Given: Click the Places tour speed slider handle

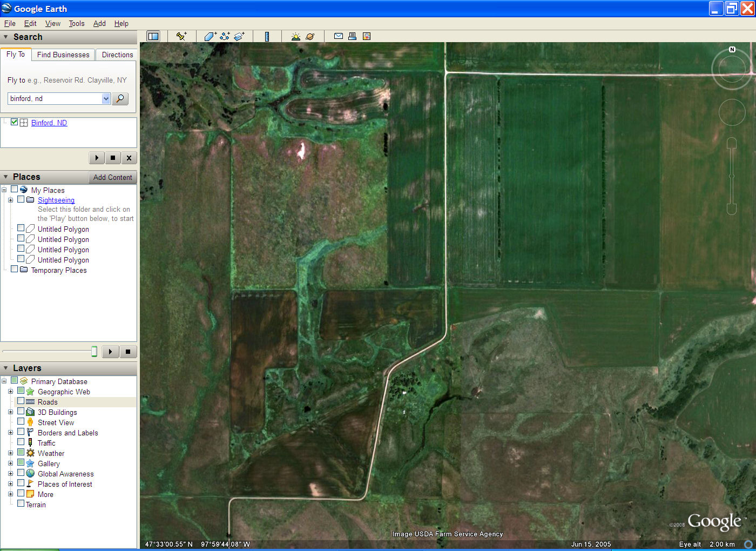Looking at the screenshot, I should 94,352.
